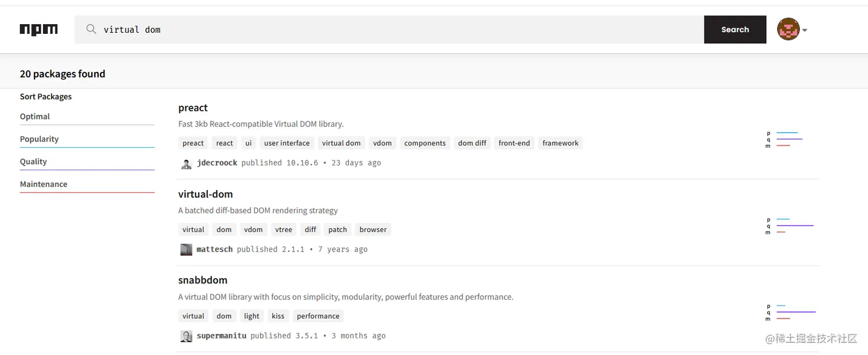Click mattesch's avatar image
The width and height of the screenshot is (868, 355).
pos(186,249)
